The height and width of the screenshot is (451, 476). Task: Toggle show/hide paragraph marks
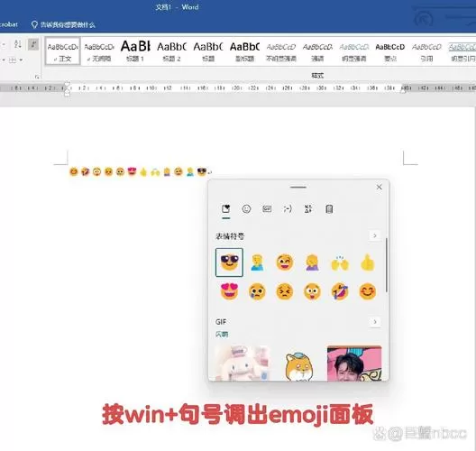33,44
